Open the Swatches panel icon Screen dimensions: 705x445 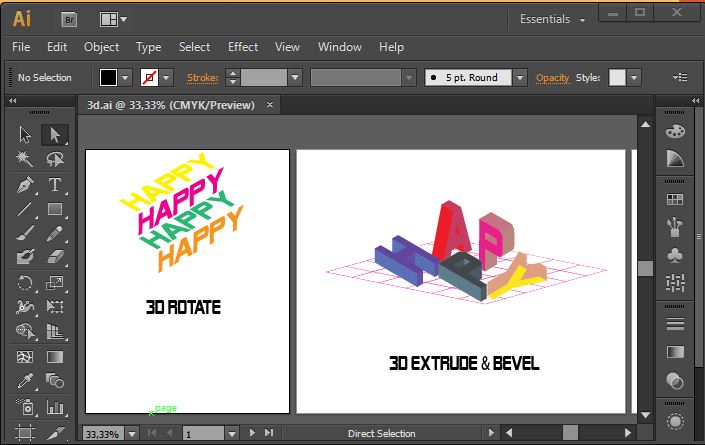click(675, 200)
